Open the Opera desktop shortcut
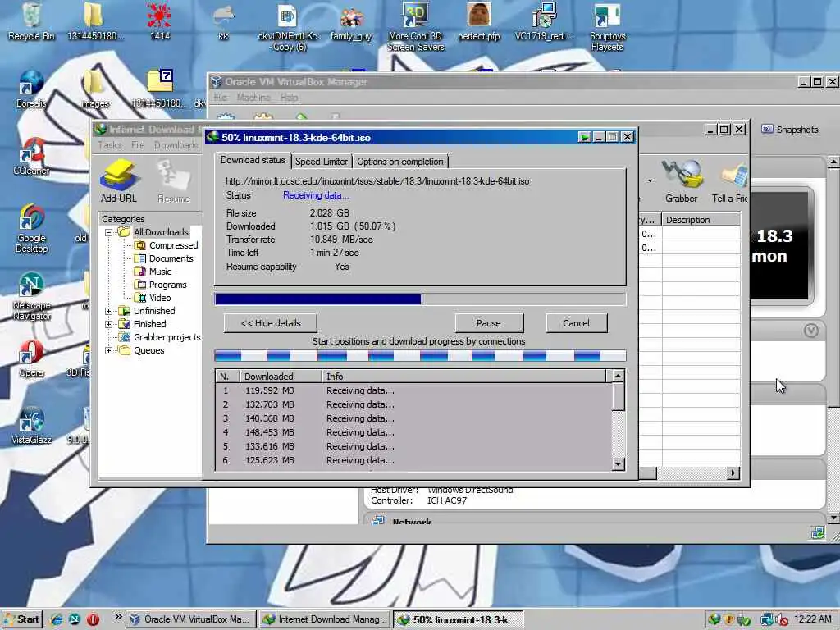Screen dimensions: 840x630 pyautogui.click(x=31, y=358)
